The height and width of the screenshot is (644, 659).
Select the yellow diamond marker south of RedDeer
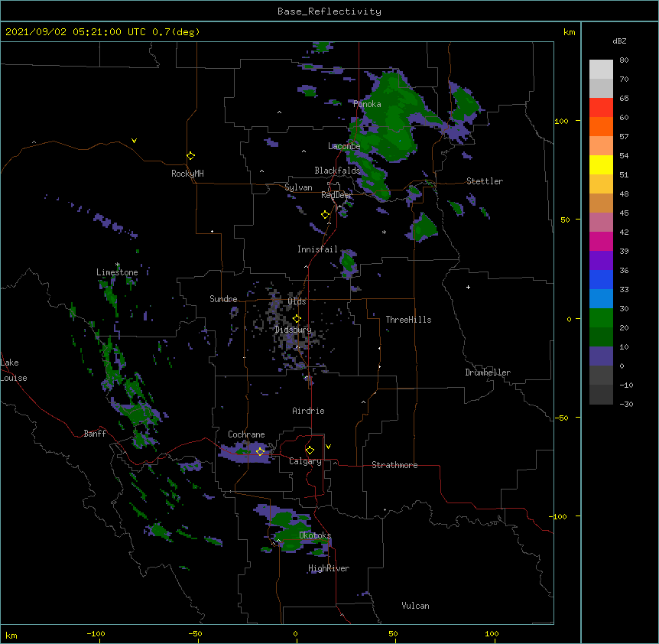pos(326,215)
